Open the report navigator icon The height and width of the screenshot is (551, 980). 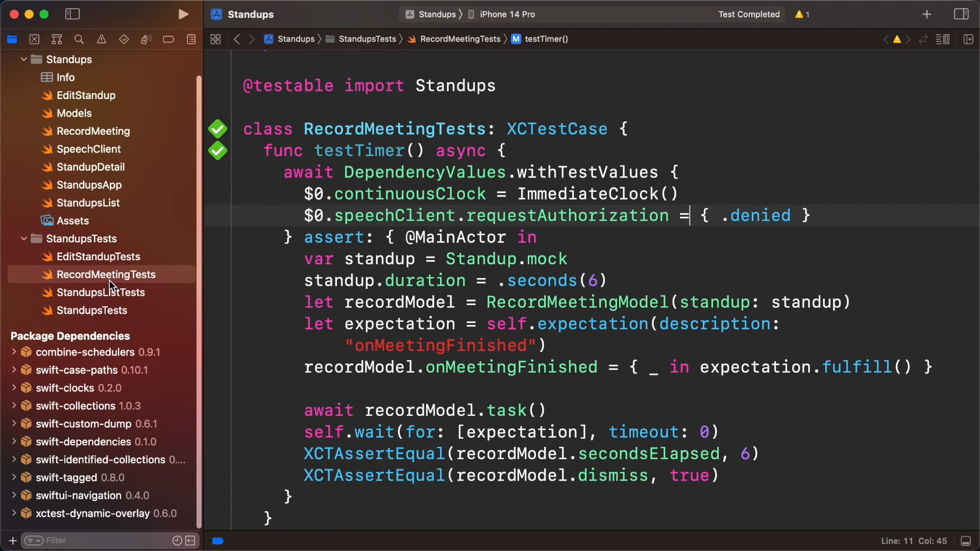(191, 39)
